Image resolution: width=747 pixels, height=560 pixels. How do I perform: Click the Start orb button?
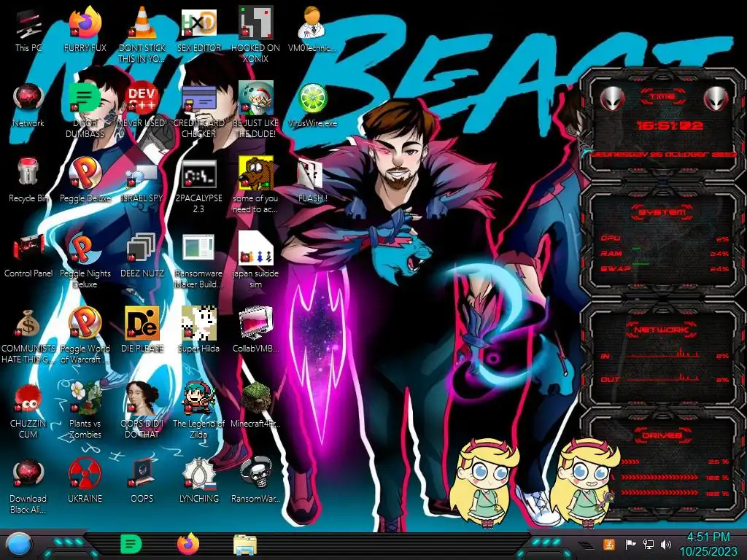pyautogui.click(x=19, y=545)
